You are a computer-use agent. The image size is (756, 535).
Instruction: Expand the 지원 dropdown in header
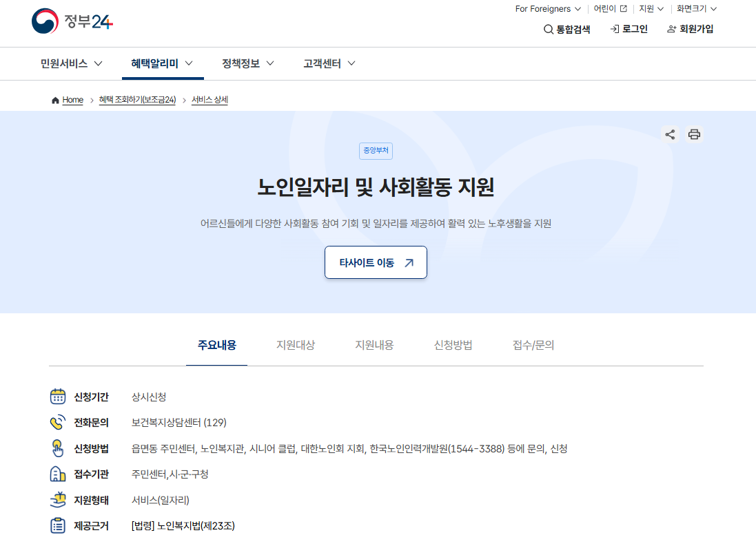651,9
